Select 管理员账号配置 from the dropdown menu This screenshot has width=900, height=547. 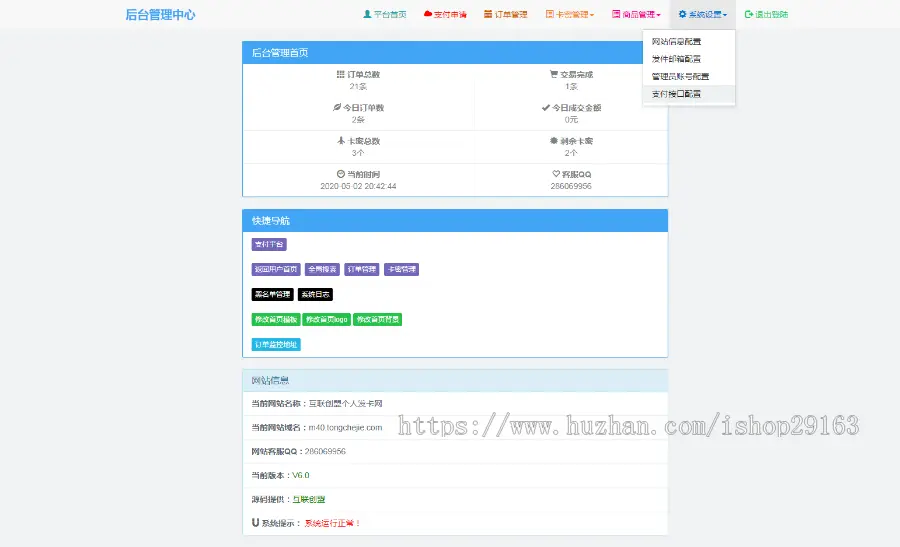pos(689,76)
